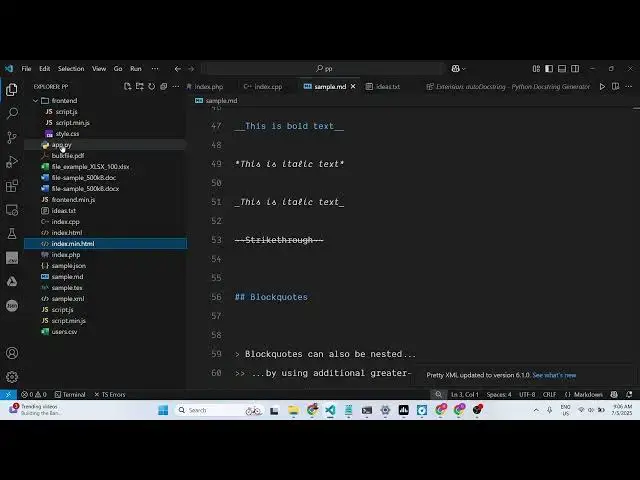Screen dimensions: 640x480
Task: Open the remote window indicator in status bar
Action: click(x=8, y=394)
